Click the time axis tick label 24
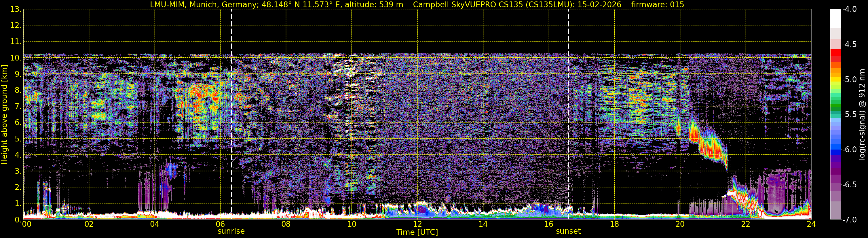868x238 pixels. pos(811,224)
